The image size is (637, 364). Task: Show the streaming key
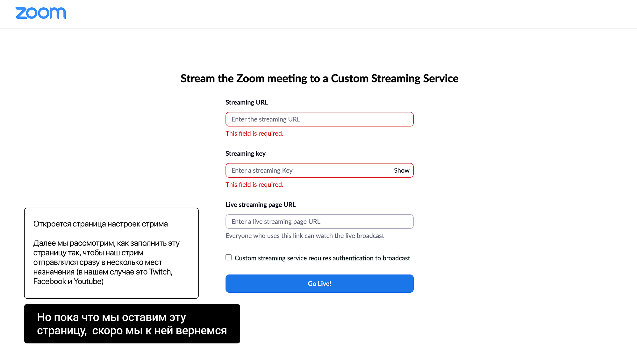[x=402, y=170]
